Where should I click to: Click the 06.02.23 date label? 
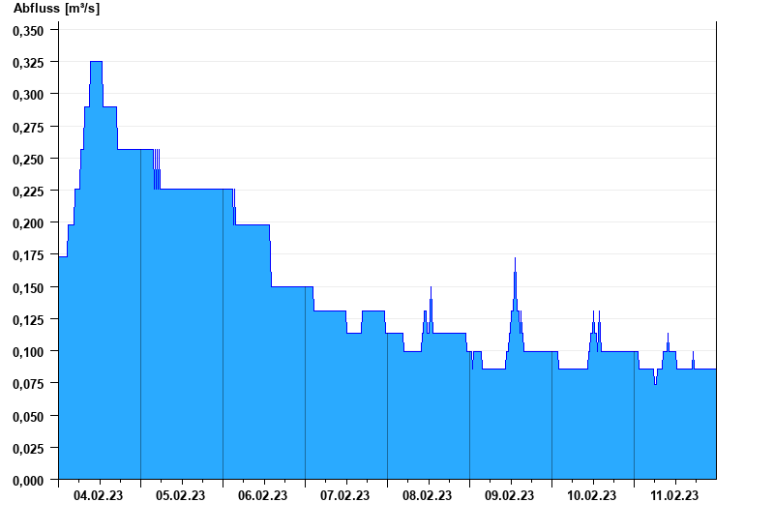[262, 495]
